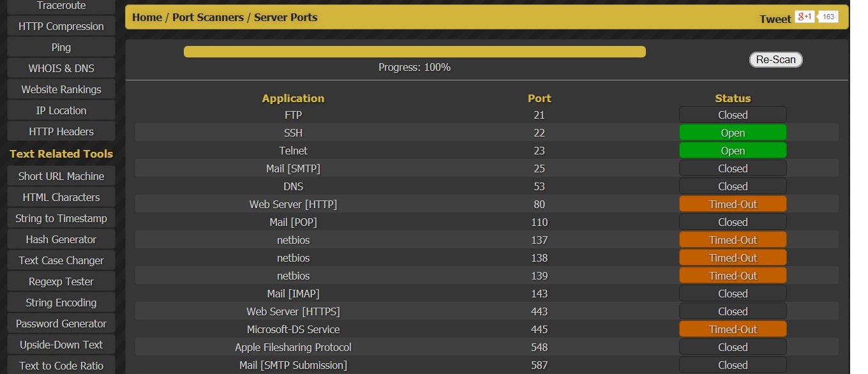The height and width of the screenshot is (374, 868).
Task: Click the Tweet share link
Action: (x=775, y=19)
